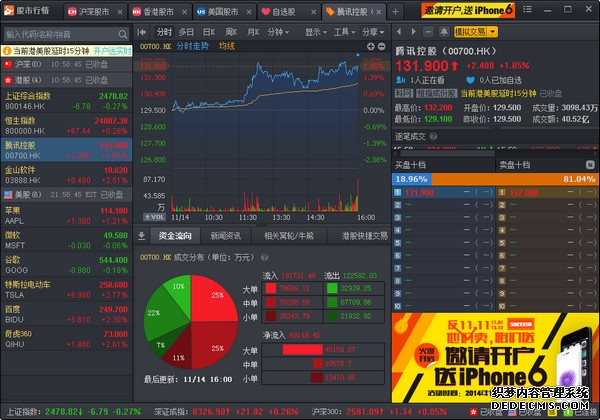Click the download arrow icon beside 资金流向
600x420 pixels.
coord(141,236)
